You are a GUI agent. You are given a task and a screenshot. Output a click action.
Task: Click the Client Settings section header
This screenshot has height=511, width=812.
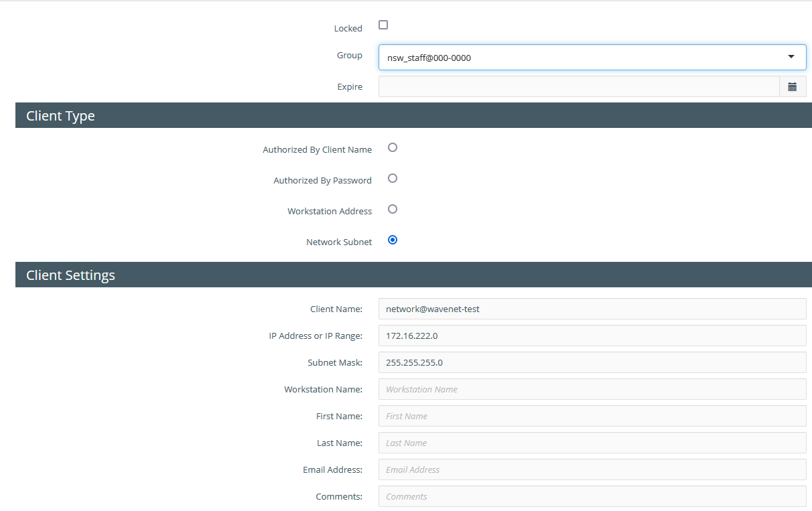70,275
